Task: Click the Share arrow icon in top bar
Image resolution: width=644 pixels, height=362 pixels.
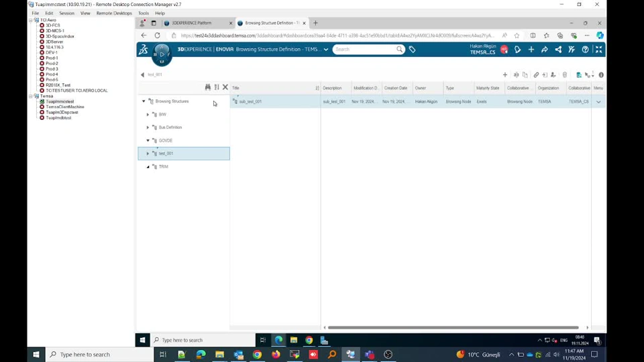Action: click(x=545, y=49)
